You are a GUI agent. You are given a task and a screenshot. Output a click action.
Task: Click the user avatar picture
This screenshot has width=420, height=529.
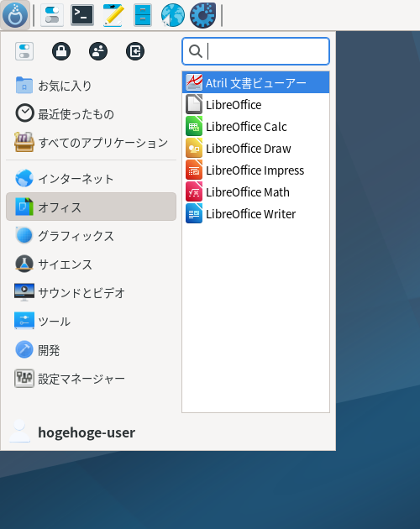point(19,431)
